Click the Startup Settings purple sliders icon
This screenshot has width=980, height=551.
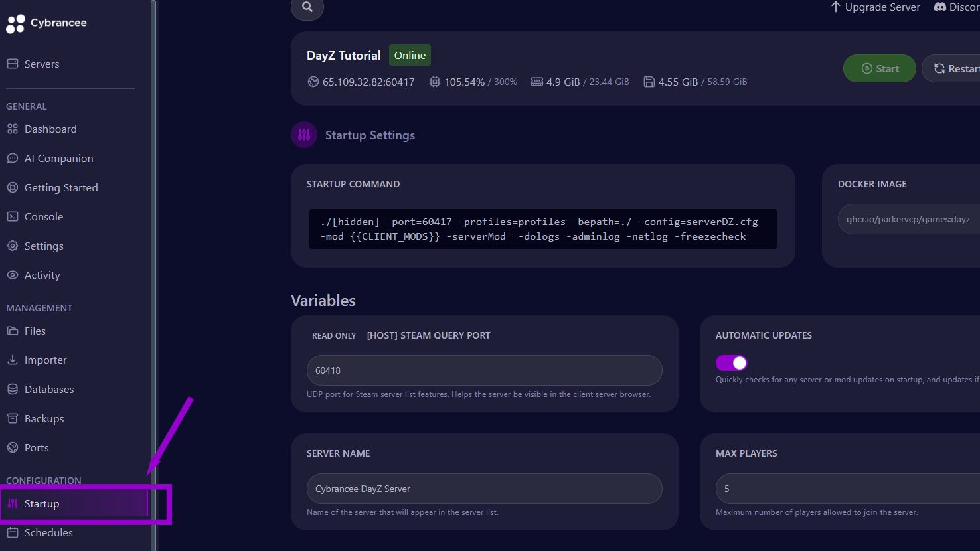tap(304, 135)
